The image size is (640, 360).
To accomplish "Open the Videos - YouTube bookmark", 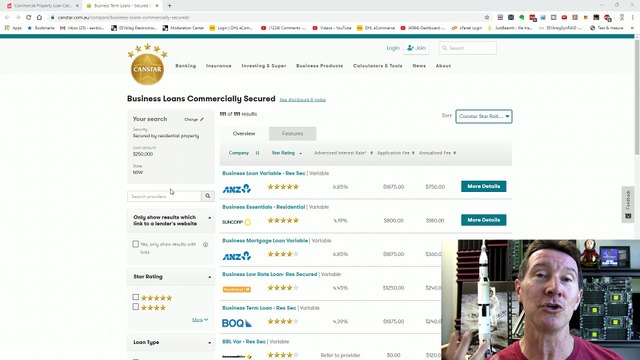I will [x=332, y=28].
